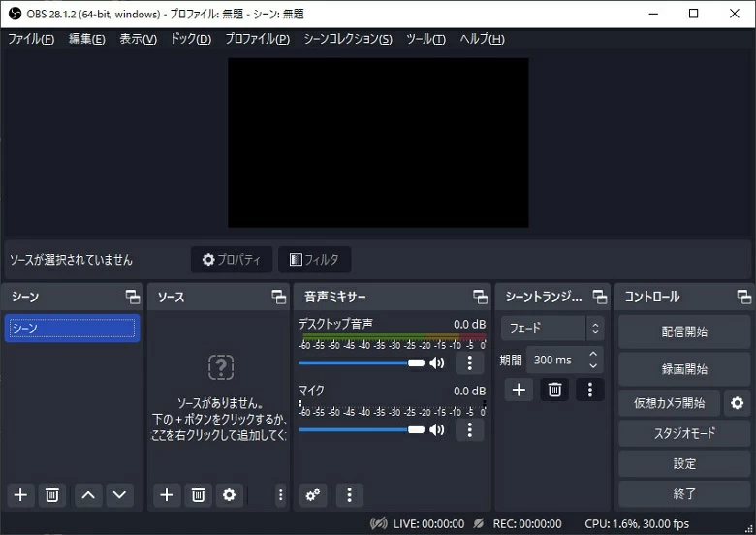
Task: Click the 配信開始 button
Action: [684, 331]
